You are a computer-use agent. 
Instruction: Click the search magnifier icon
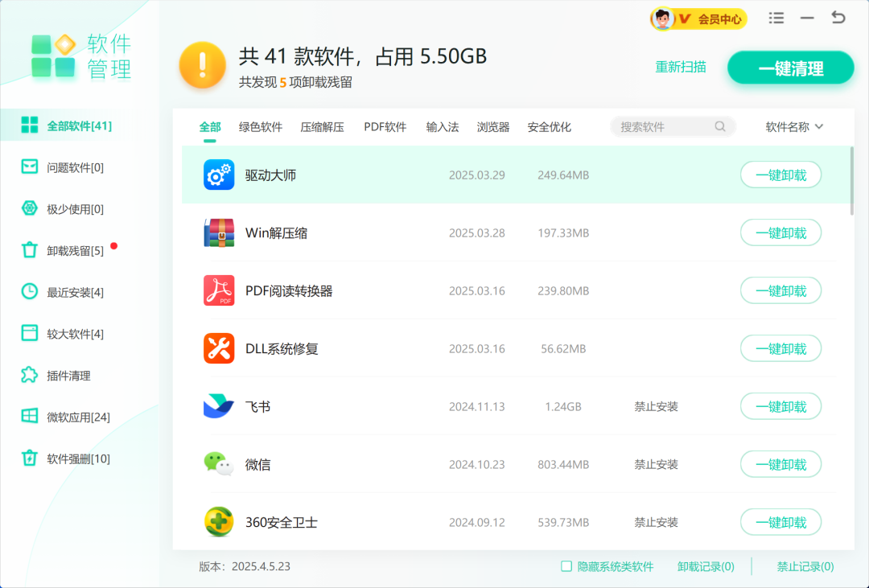(720, 126)
